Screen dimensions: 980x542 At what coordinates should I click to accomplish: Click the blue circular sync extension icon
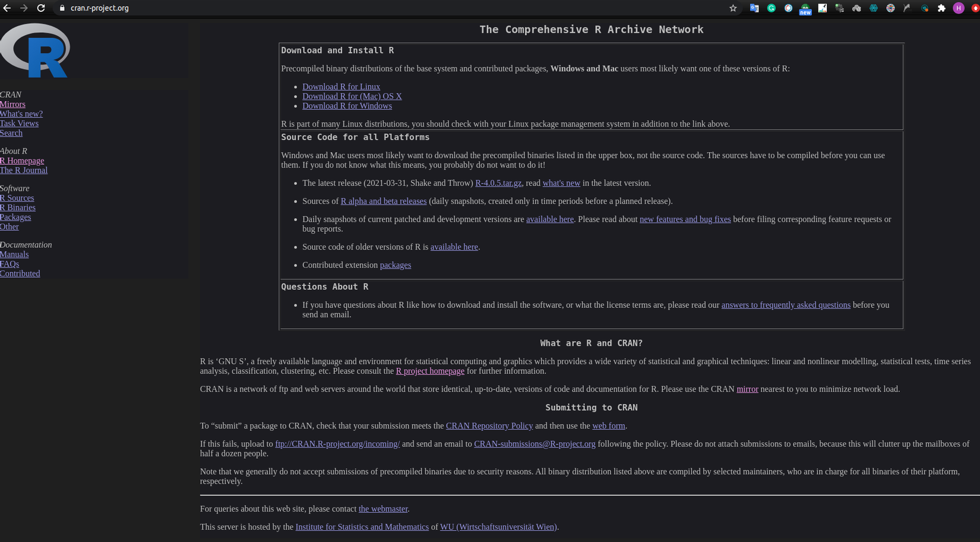pyautogui.click(x=788, y=8)
